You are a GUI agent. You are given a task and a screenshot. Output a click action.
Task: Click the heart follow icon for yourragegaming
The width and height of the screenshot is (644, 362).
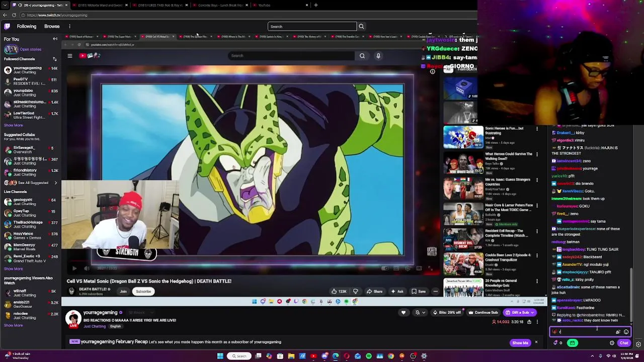coord(403,313)
